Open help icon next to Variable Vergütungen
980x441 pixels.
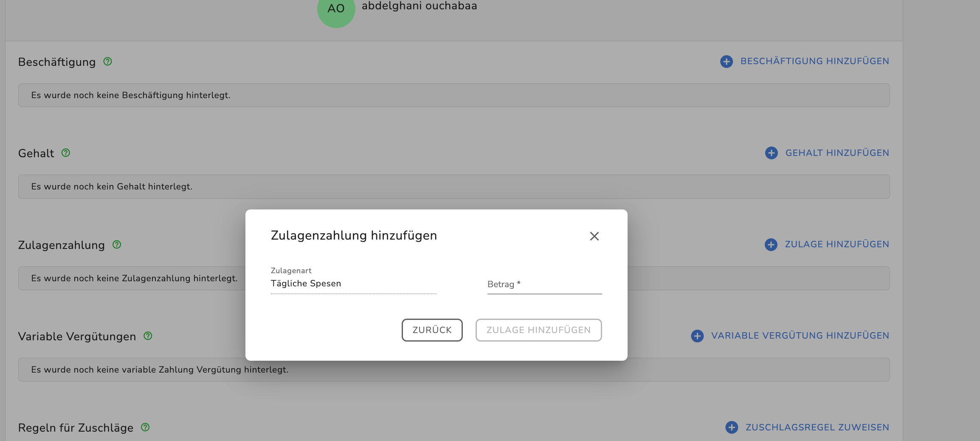148,336
